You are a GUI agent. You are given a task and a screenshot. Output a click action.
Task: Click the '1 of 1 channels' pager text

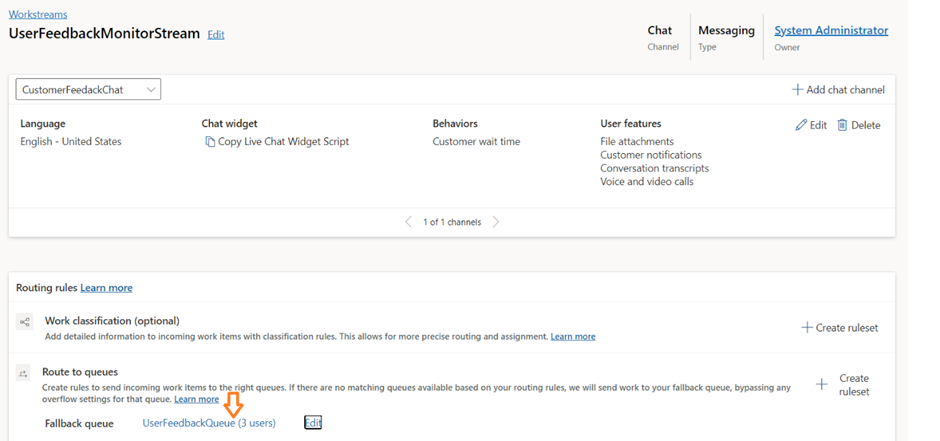click(452, 222)
